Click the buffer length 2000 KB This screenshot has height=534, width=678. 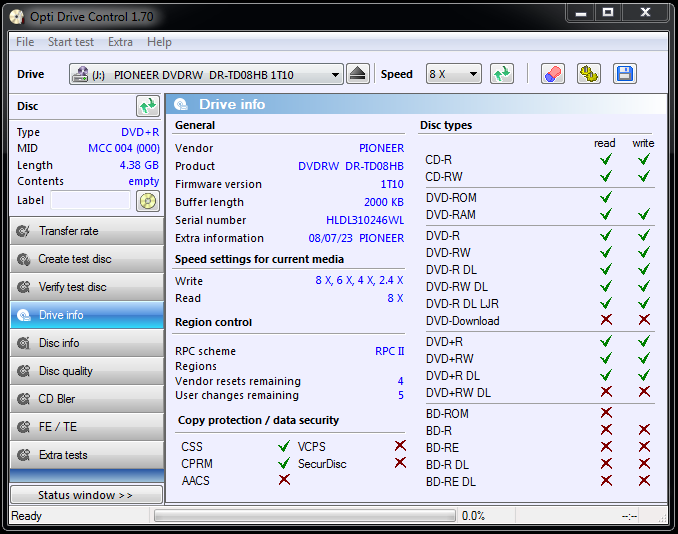click(x=384, y=202)
